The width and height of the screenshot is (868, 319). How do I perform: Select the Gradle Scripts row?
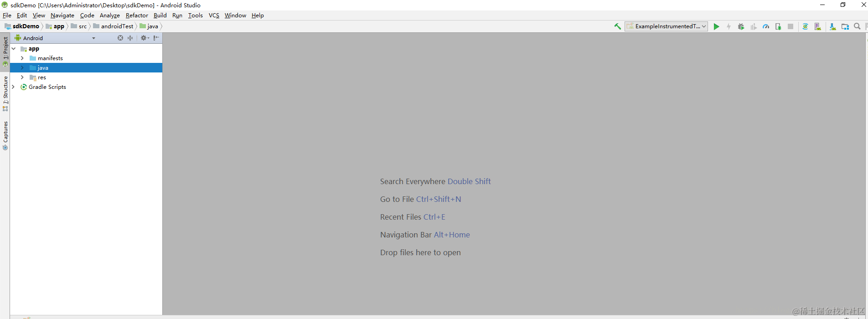[x=86, y=87]
